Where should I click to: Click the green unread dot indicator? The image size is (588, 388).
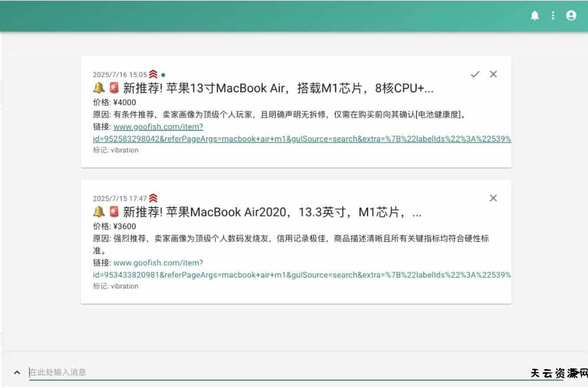pos(163,75)
